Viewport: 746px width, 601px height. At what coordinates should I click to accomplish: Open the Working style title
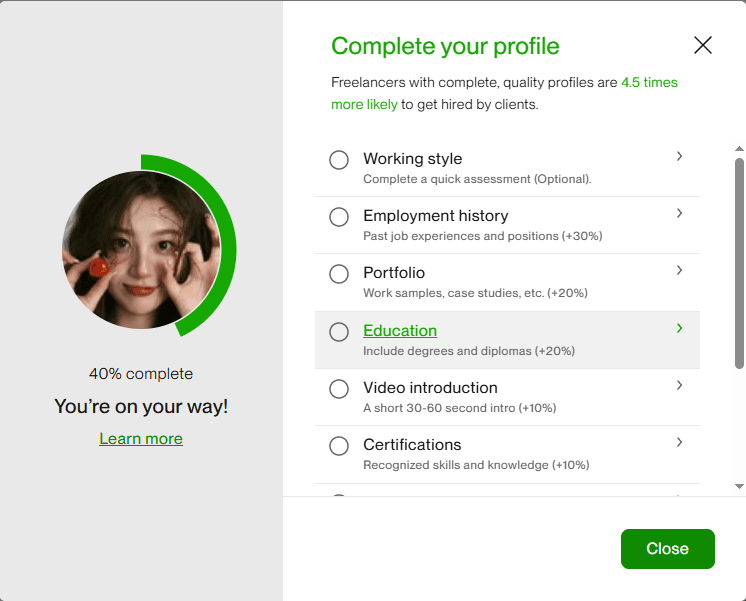pyautogui.click(x=412, y=158)
